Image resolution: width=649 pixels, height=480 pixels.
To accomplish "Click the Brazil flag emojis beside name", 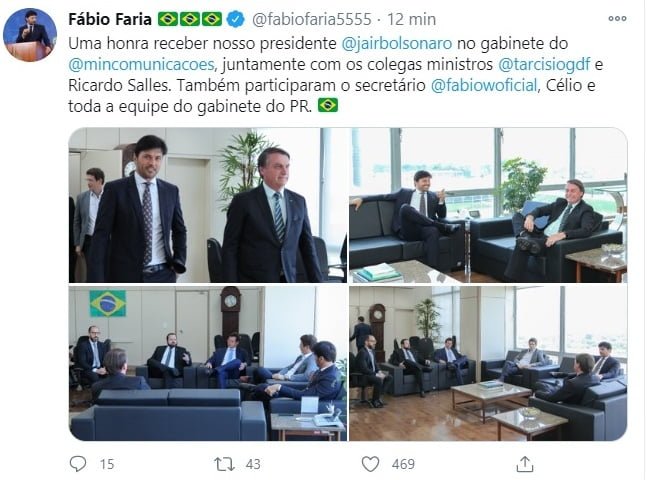I will tap(190, 19).
